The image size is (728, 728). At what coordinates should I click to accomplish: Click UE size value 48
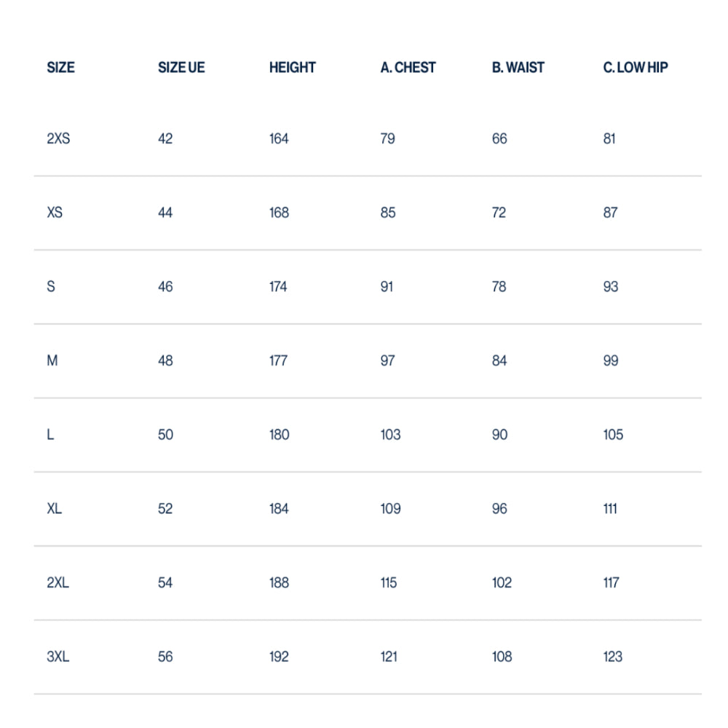click(x=165, y=361)
